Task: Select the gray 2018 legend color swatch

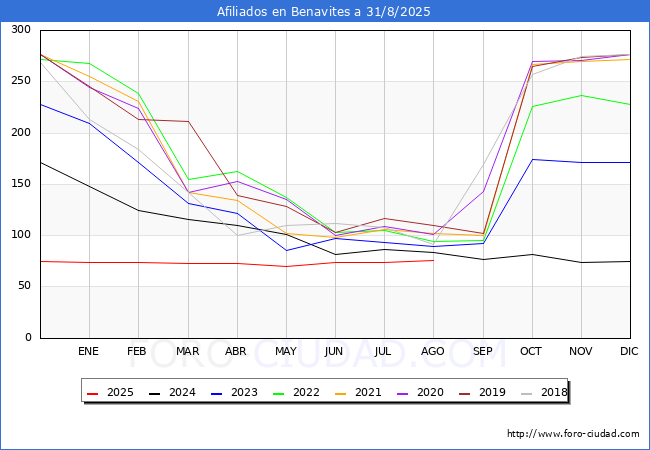Action: point(526,393)
